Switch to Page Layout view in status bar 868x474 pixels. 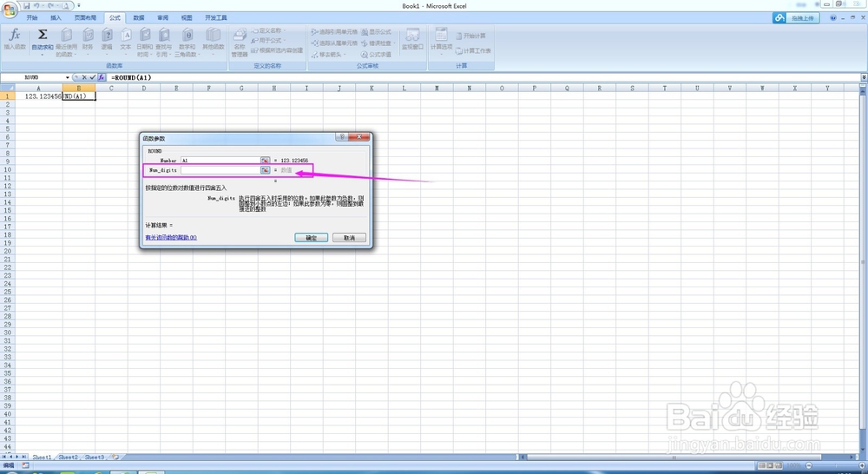point(769,466)
